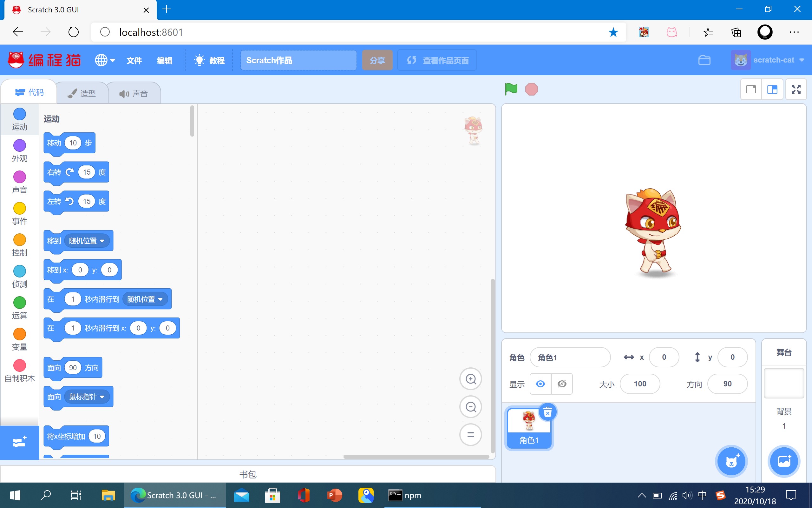Click the green flag to run

point(511,89)
